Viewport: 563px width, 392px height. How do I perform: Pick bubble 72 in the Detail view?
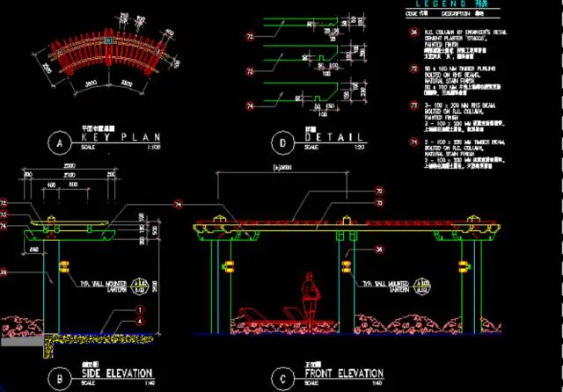[250, 37]
